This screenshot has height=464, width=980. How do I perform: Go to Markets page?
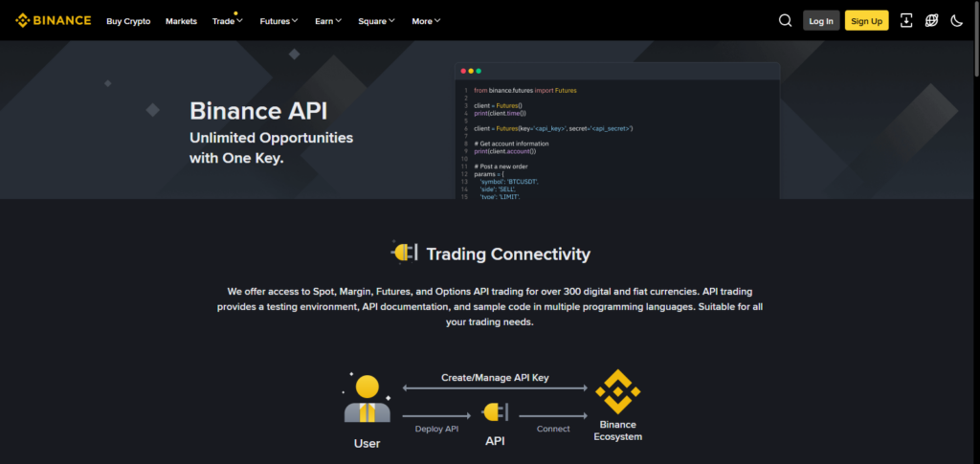pos(181,21)
